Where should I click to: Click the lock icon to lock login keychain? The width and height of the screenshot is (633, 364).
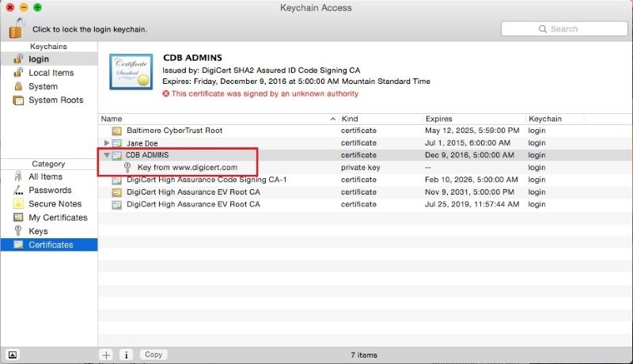tap(17, 28)
